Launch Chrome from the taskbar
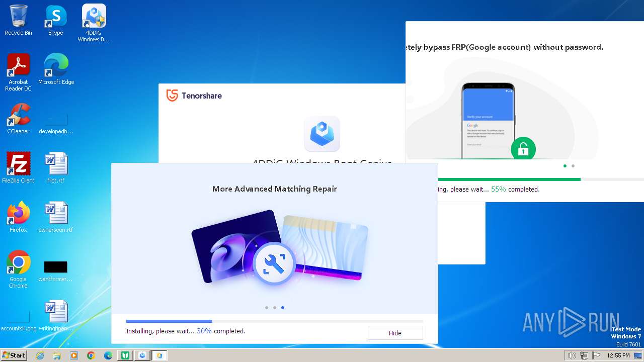Image resolution: width=644 pixels, height=362 pixels. coord(91,355)
